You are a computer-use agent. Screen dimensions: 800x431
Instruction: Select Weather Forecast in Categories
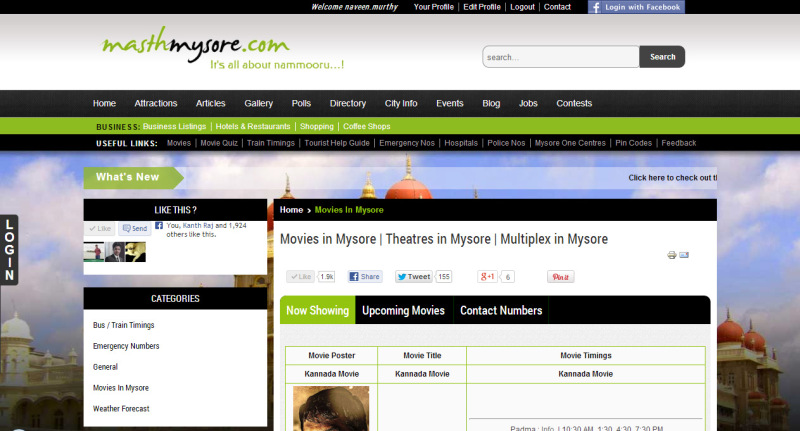click(x=121, y=408)
